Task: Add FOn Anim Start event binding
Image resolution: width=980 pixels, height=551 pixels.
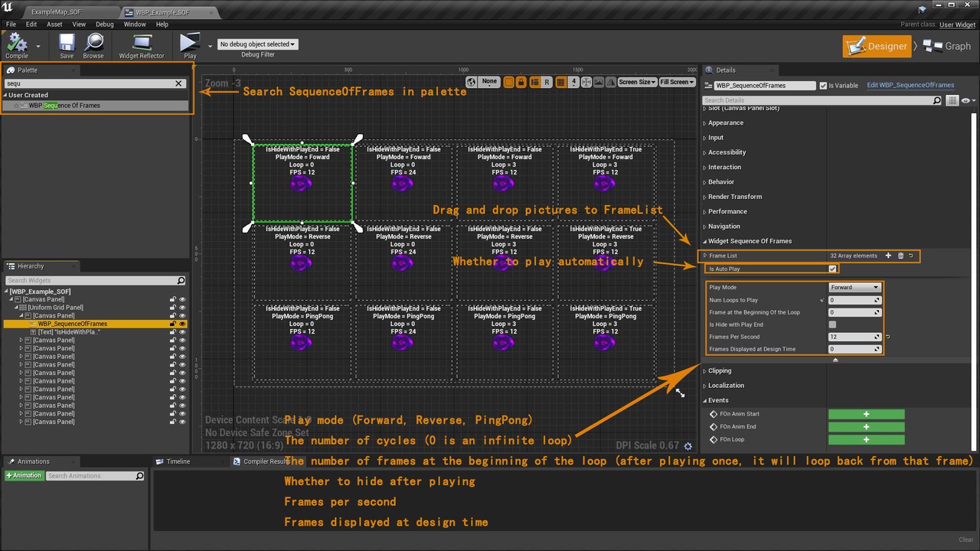Action: tap(866, 414)
